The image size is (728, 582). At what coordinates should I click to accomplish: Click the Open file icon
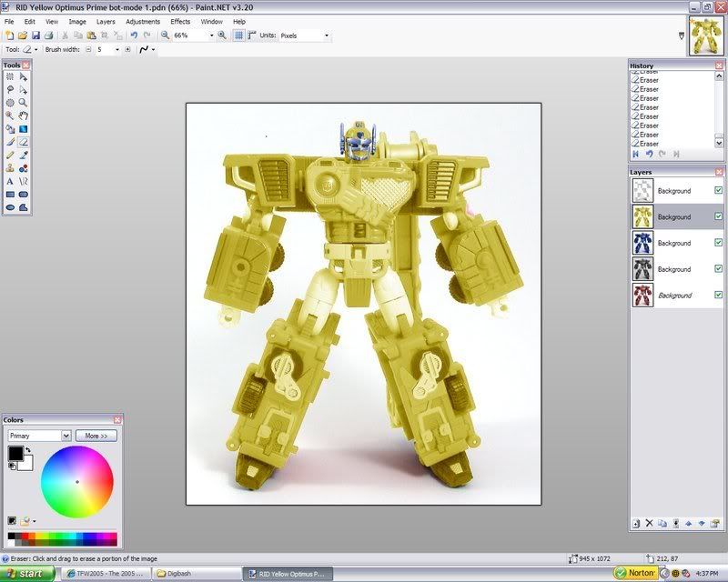coord(23,35)
